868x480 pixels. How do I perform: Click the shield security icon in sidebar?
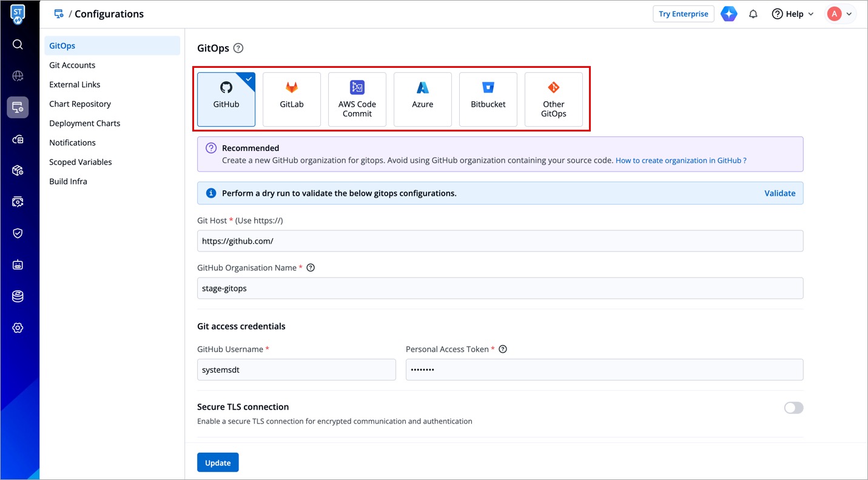pos(18,233)
